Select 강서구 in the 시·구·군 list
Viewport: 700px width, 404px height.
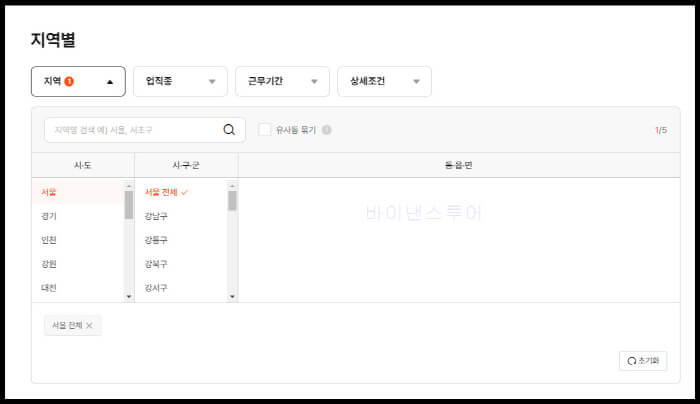click(x=181, y=288)
